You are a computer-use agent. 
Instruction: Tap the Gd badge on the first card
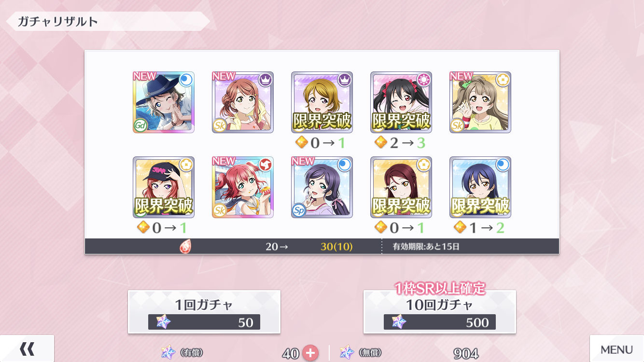[x=140, y=125]
